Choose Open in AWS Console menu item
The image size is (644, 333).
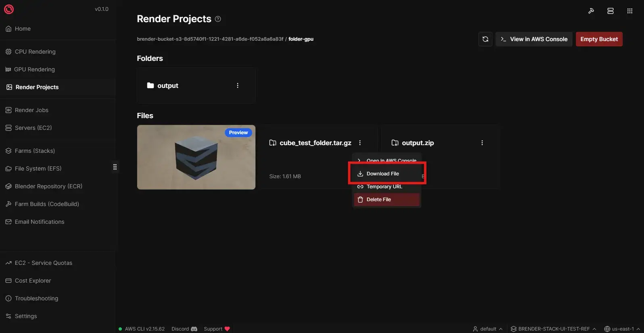coord(387,160)
